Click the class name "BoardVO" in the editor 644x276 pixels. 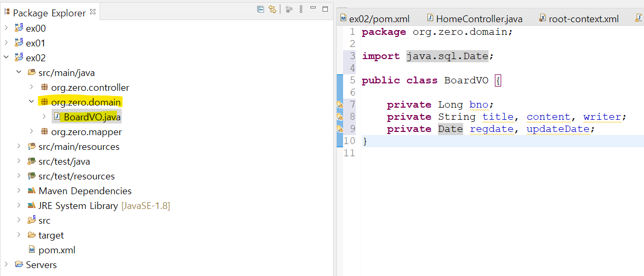coord(466,80)
